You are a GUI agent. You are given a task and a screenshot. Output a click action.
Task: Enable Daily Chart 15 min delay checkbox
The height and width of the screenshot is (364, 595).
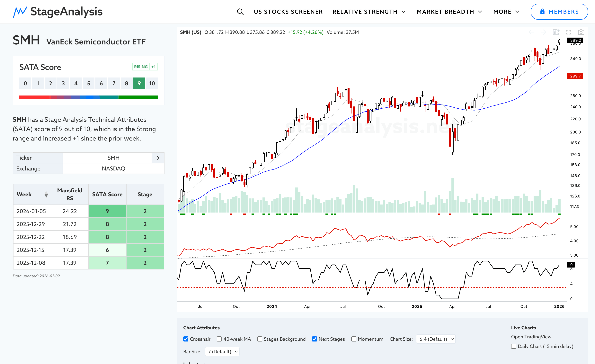pyautogui.click(x=514, y=346)
